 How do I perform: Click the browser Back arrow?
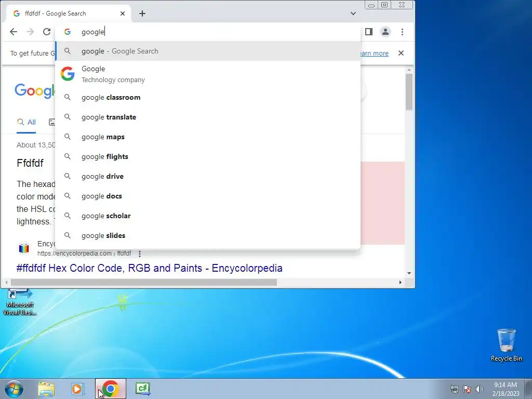pos(13,32)
